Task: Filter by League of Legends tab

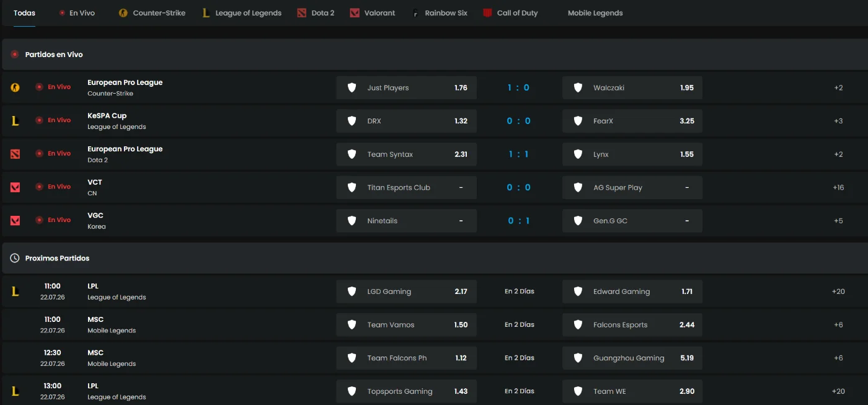Action: pos(242,13)
